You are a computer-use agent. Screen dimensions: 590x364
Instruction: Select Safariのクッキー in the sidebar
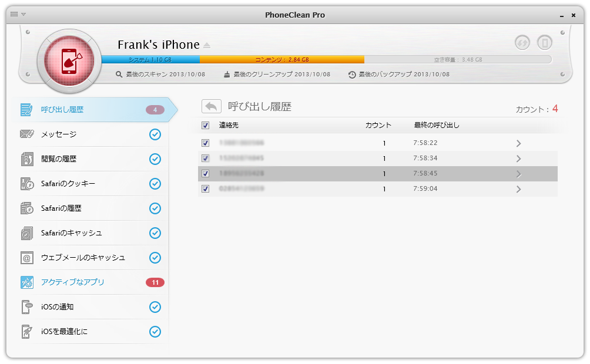(90, 184)
